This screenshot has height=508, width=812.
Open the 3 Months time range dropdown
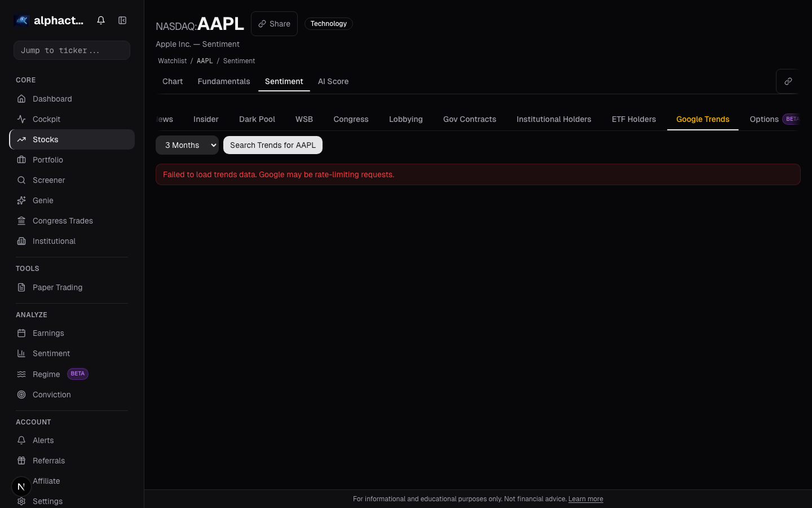[187, 145]
